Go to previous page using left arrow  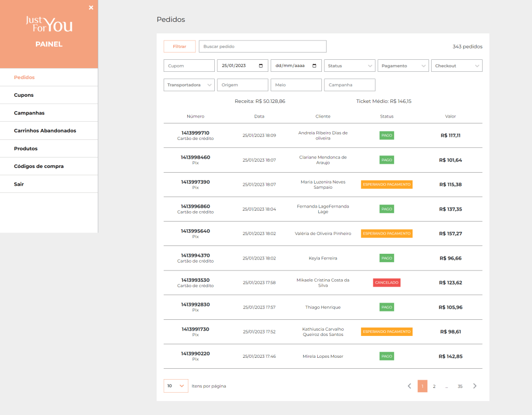(409, 386)
